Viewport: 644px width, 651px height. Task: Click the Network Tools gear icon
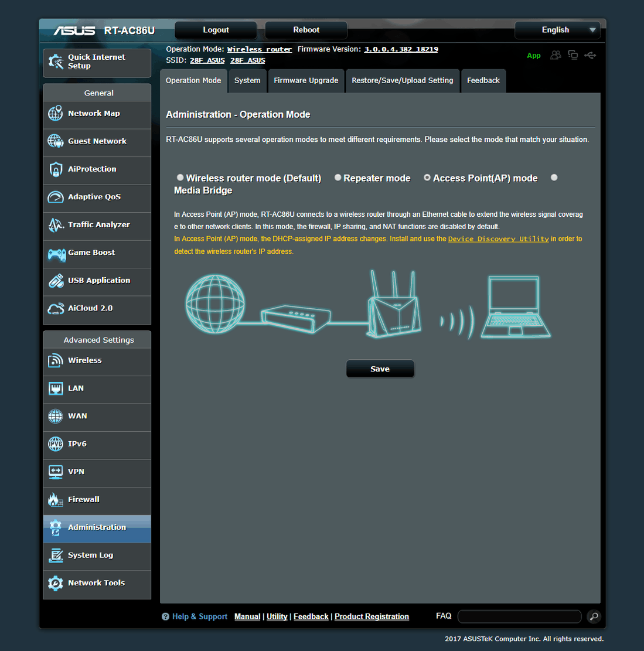[56, 583]
